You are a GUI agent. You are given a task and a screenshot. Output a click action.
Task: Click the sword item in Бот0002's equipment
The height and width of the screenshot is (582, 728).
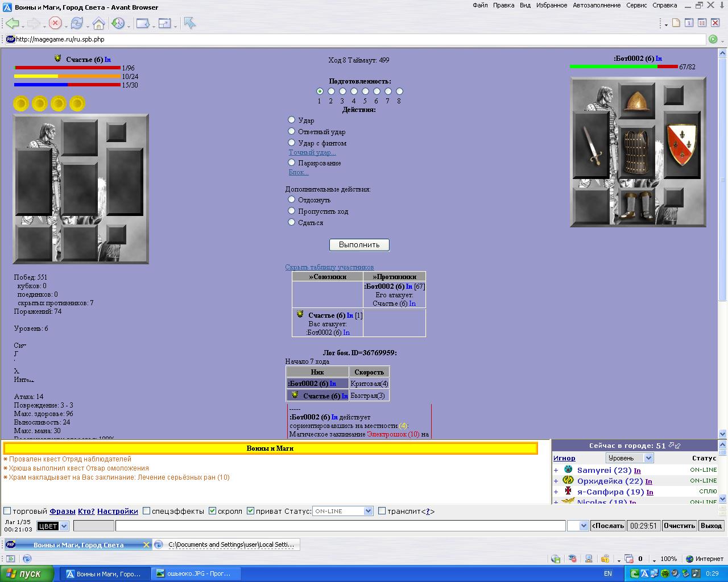[592, 145]
